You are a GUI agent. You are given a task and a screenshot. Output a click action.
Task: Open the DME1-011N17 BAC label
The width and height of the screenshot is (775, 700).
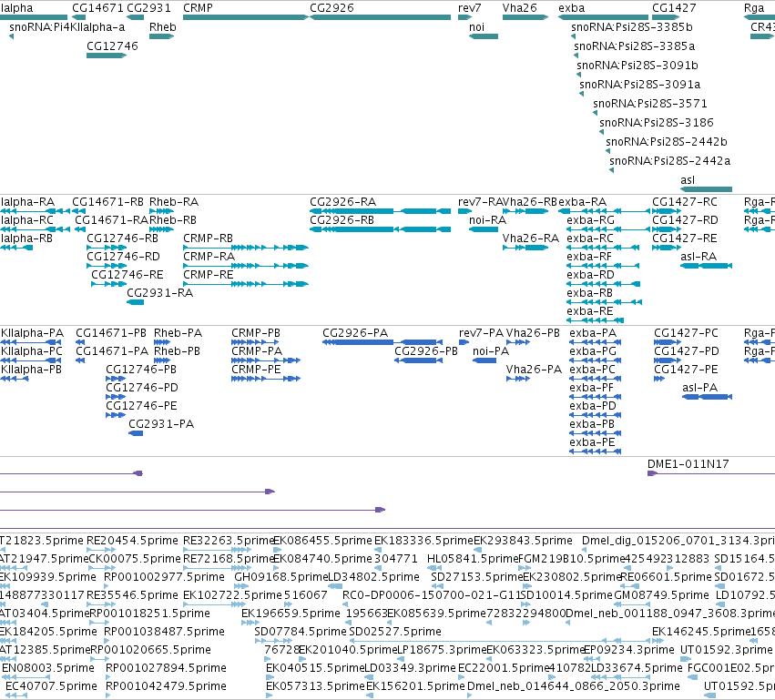point(688,464)
